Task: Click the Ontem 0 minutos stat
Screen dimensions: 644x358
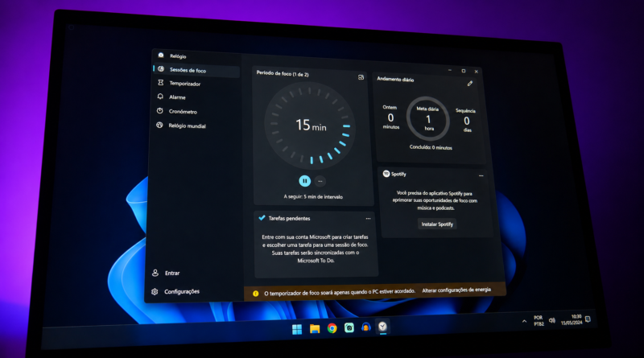Action: [390, 117]
